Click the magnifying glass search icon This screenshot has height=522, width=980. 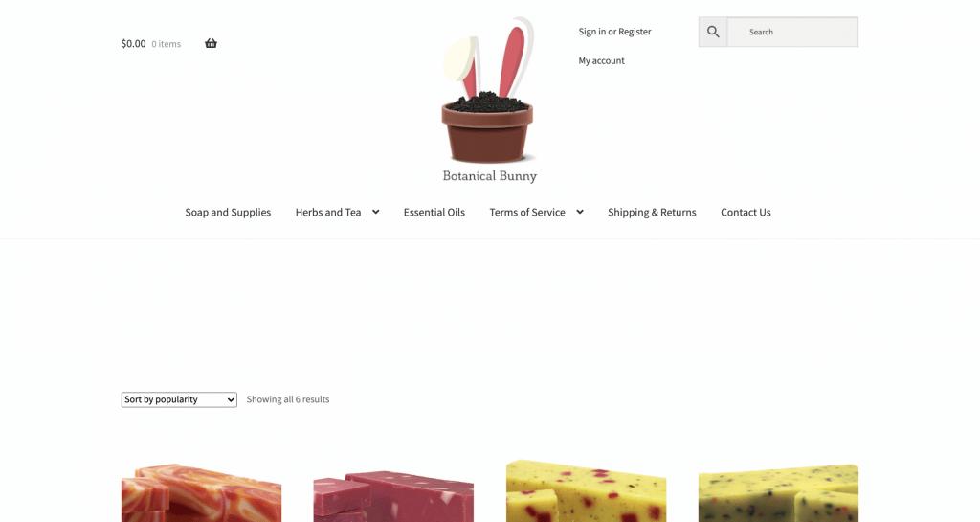click(x=713, y=32)
